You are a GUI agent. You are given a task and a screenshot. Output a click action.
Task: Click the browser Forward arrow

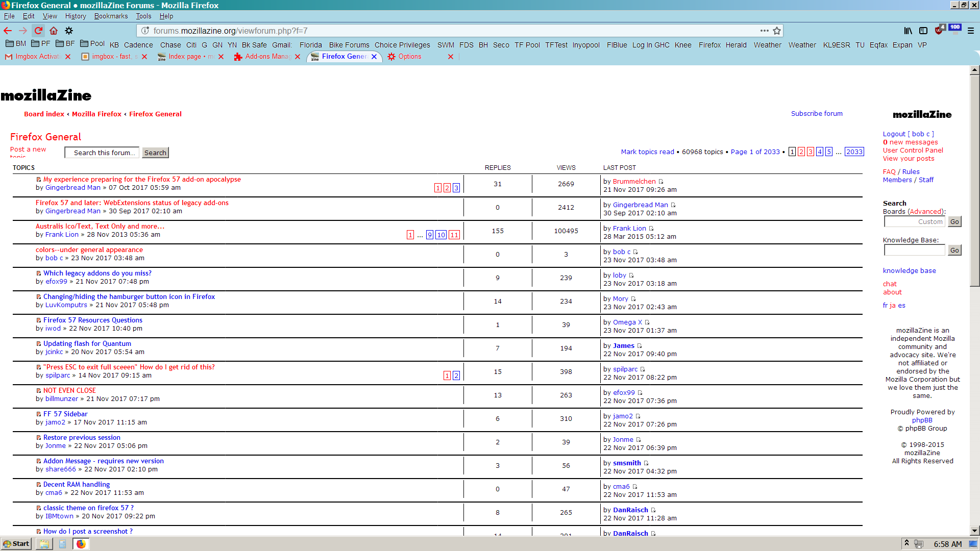click(23, 31)
